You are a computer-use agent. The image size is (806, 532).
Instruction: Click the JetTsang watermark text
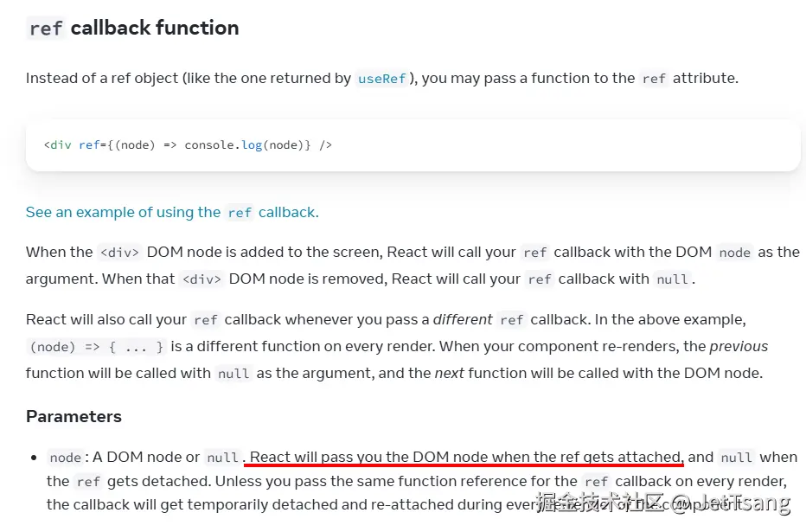[x=744, y=503]
